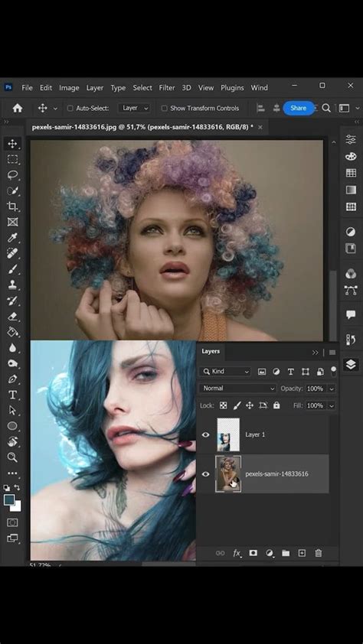This screenshot has height=644, width=363.
Task: Click the Layer 1 thumbnail
Action: click(228, 435)
